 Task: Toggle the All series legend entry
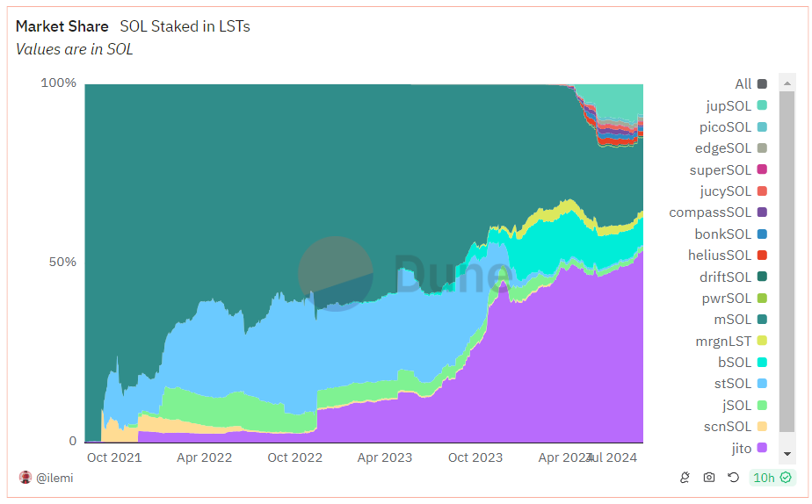point(750,83)
